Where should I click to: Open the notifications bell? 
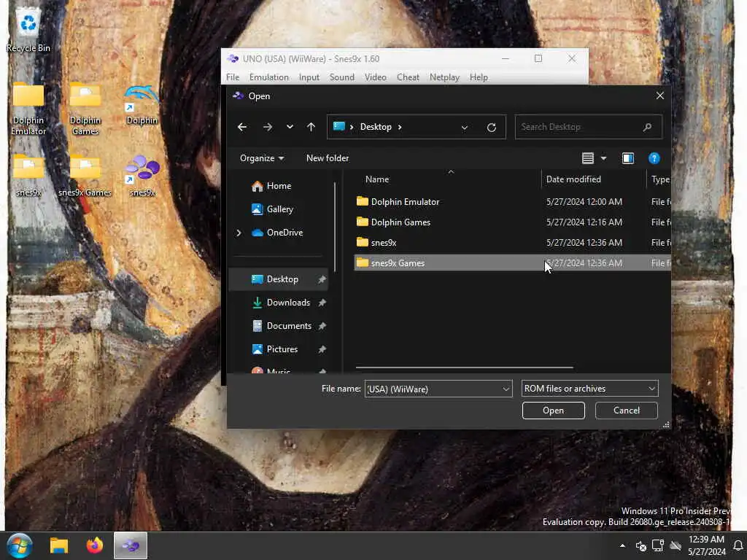click(x=738, y=545)
